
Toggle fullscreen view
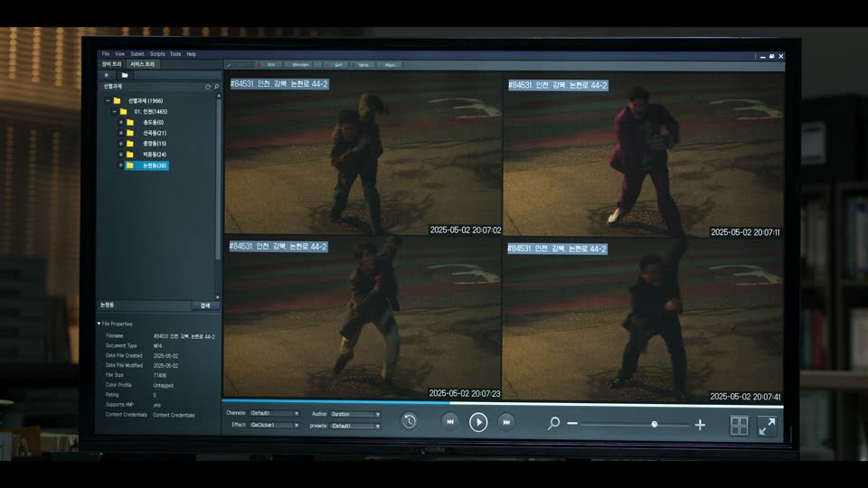(x=768, y=426)
